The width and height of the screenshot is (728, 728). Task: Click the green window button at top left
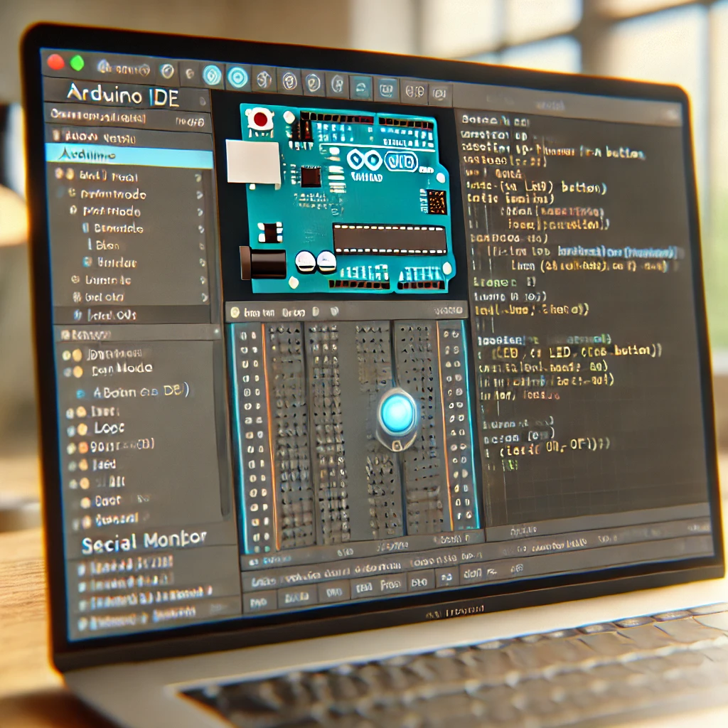click(77, 63)
